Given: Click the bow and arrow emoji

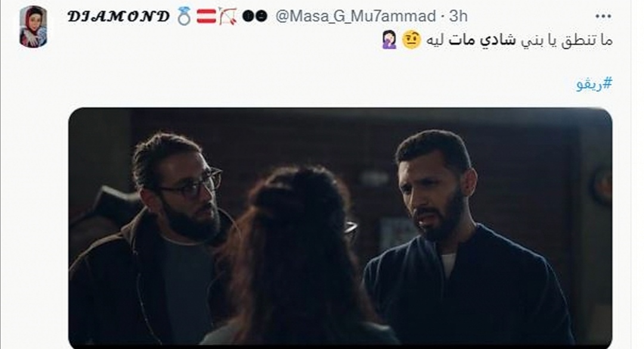Looking at the screenshot, I should tap(228, 17).
